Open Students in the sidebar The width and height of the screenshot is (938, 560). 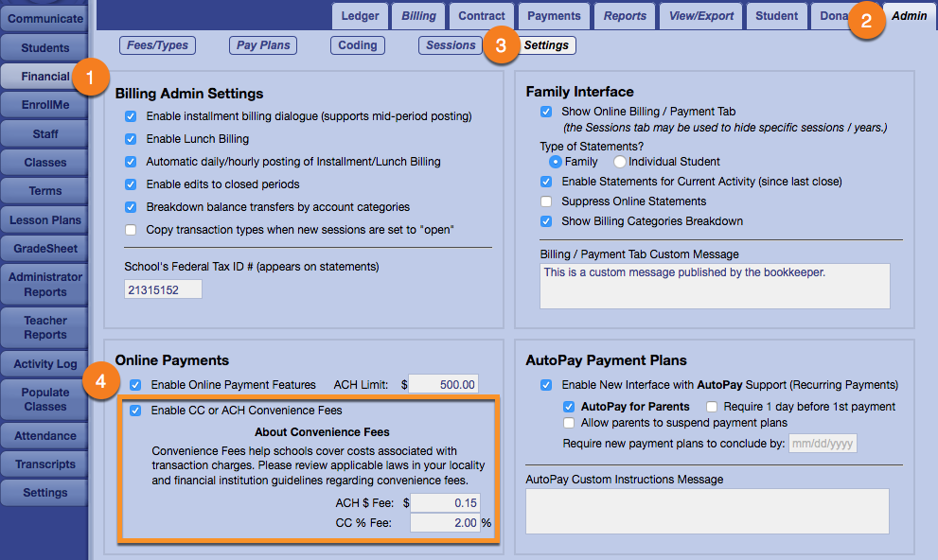[45, 47]
